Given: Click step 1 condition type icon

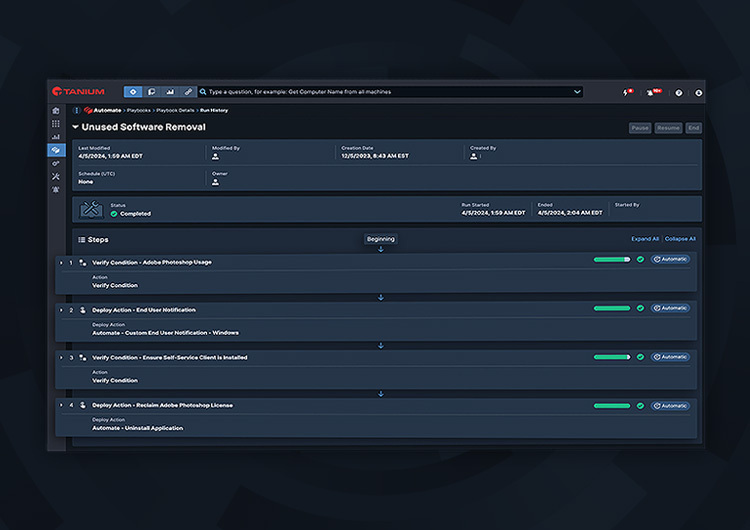Looking at the screenshot, I should click(83, 263).
